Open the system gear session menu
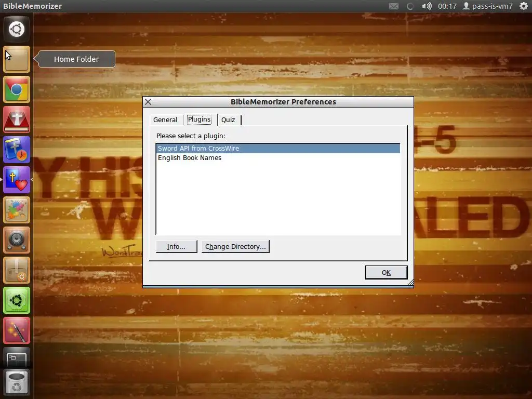Screen dimensions: 532x399 524,6
